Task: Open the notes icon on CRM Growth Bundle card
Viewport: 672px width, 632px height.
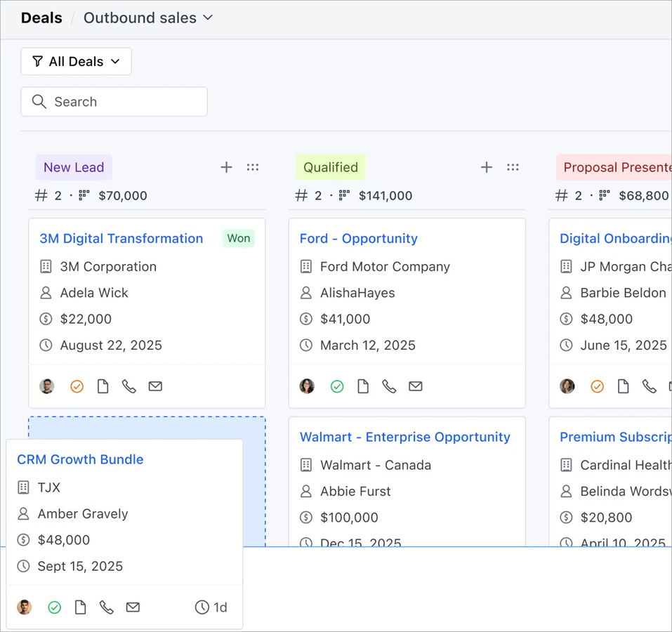Action: (80, 607)
